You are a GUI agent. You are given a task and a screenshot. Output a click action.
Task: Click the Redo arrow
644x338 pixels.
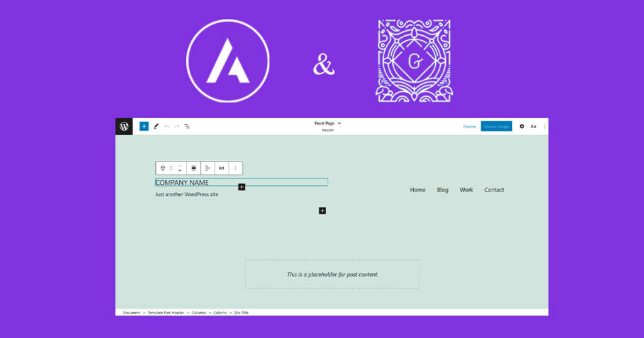177,126
